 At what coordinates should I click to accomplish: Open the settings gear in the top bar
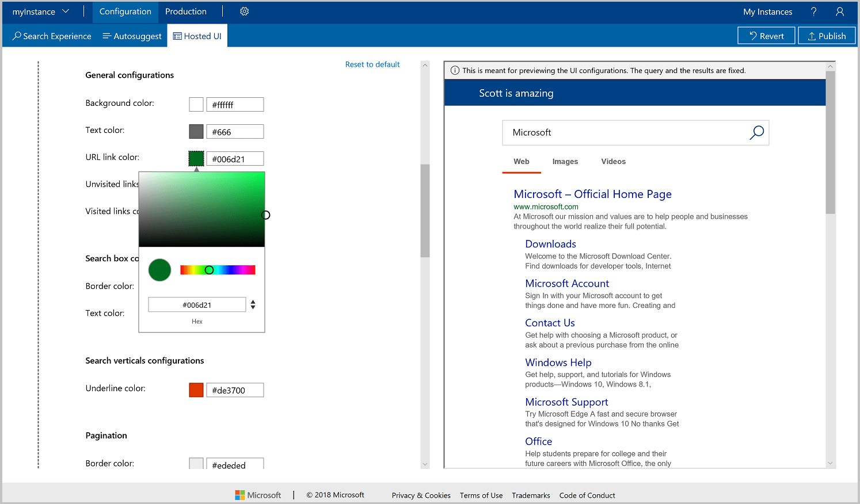pyautogui.click(x=244, y=11)
